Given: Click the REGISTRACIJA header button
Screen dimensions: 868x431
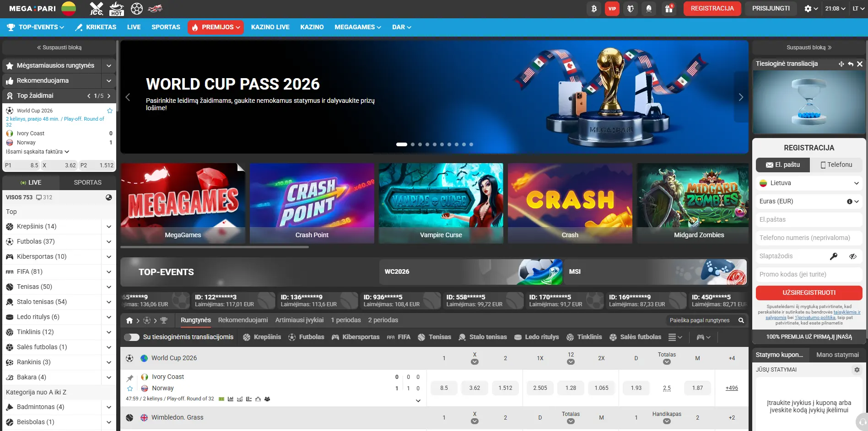Looking at the screenshot, I should click(x=712, y=9).
